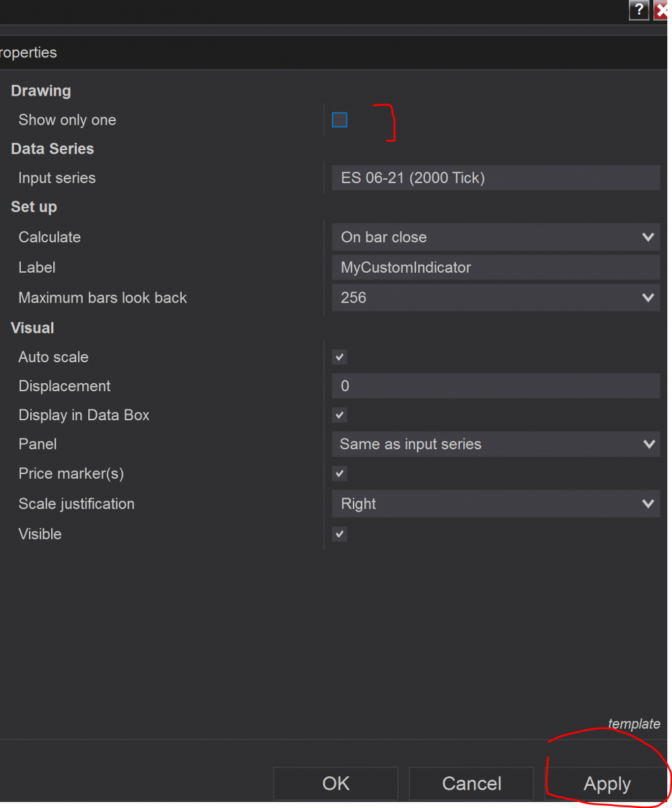Image resolution: width=672 pixels, height=808 pixels.
Task: Toggle the Visible checkbox
Action: 339,534
